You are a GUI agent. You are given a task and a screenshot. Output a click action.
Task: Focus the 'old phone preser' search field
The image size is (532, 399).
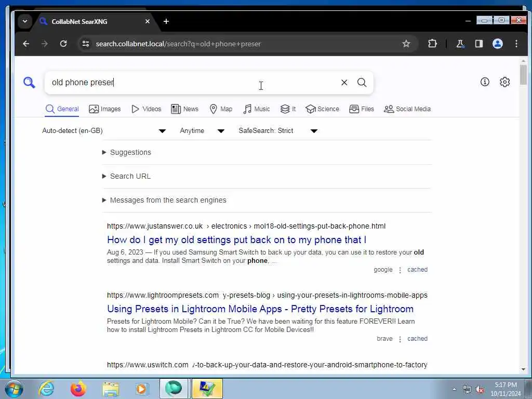(192, 83)
